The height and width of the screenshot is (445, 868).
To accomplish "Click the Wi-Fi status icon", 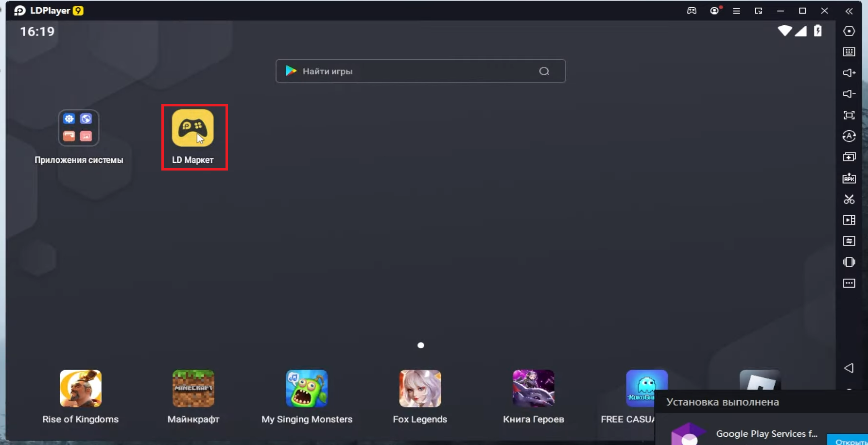I will click(784, 31).
